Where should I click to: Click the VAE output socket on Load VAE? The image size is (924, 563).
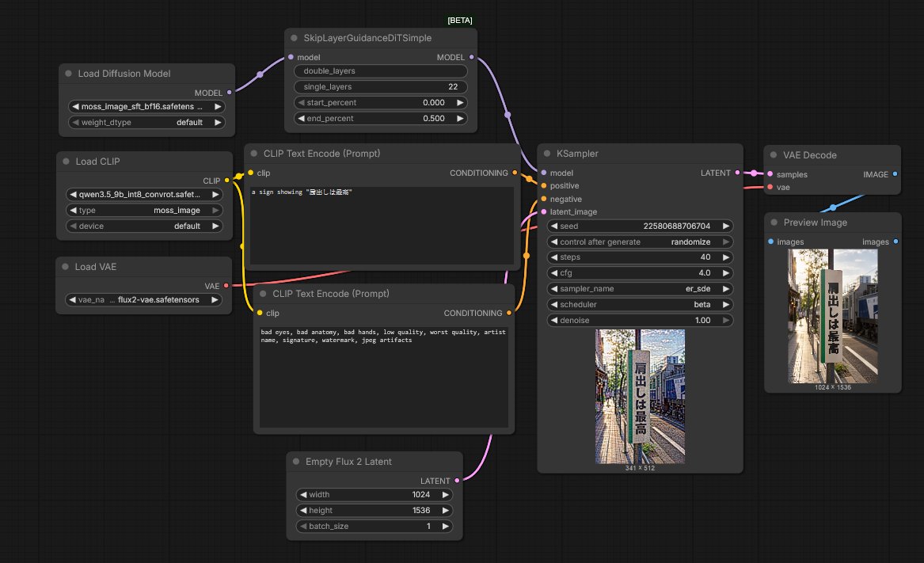226,286
